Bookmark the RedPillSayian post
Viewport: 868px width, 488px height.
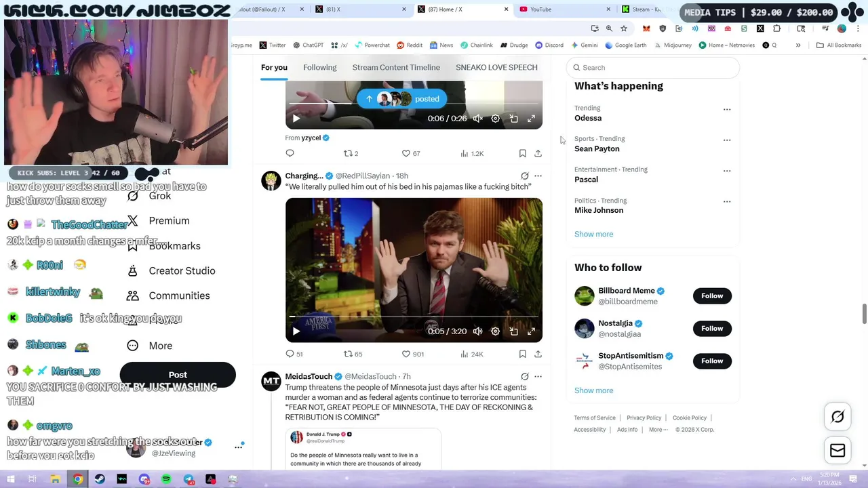pyautogui.click(x=522, y=354)
